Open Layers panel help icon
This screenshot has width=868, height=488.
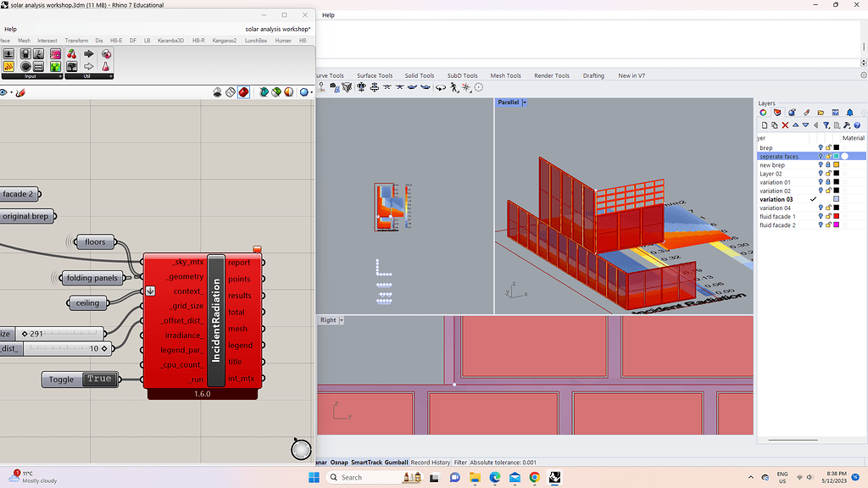(x=857, y=125)
